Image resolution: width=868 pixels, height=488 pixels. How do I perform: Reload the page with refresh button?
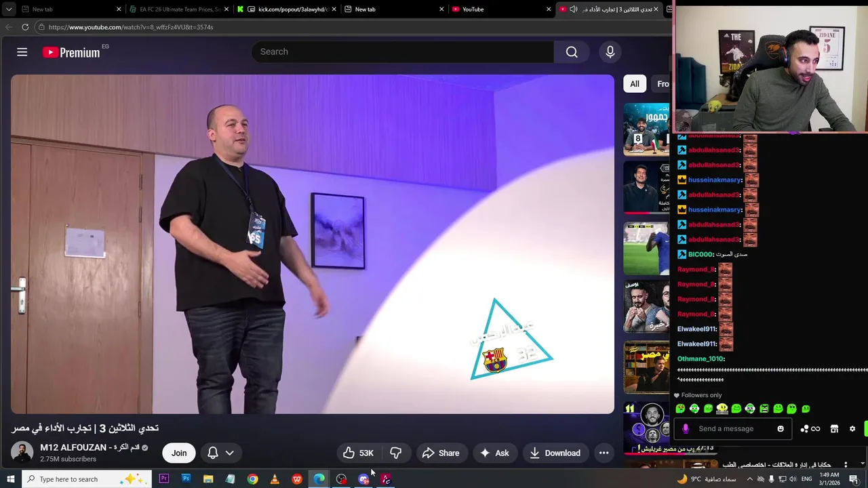(25, 27)
